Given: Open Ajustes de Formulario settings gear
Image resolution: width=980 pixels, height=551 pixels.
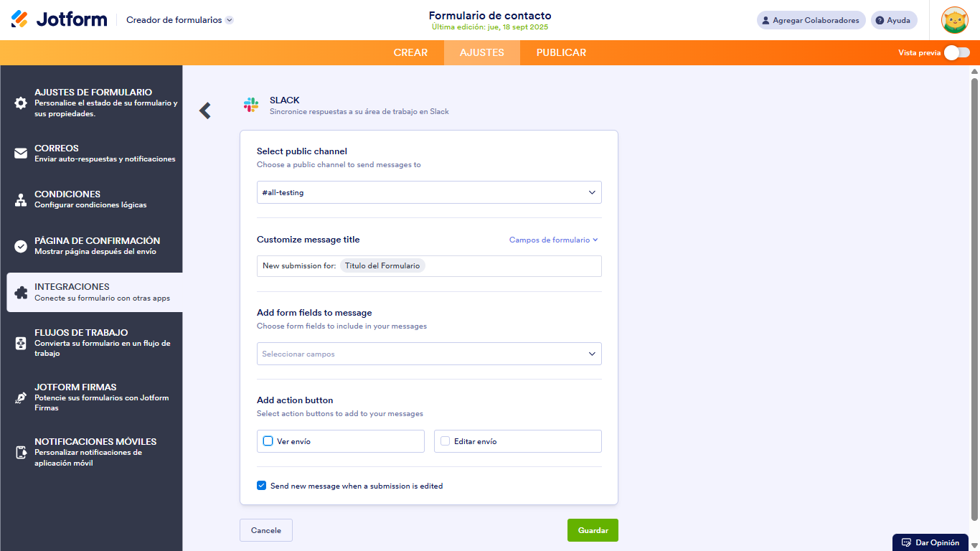Looking at the screenshot, I should (x=21, y=103).
